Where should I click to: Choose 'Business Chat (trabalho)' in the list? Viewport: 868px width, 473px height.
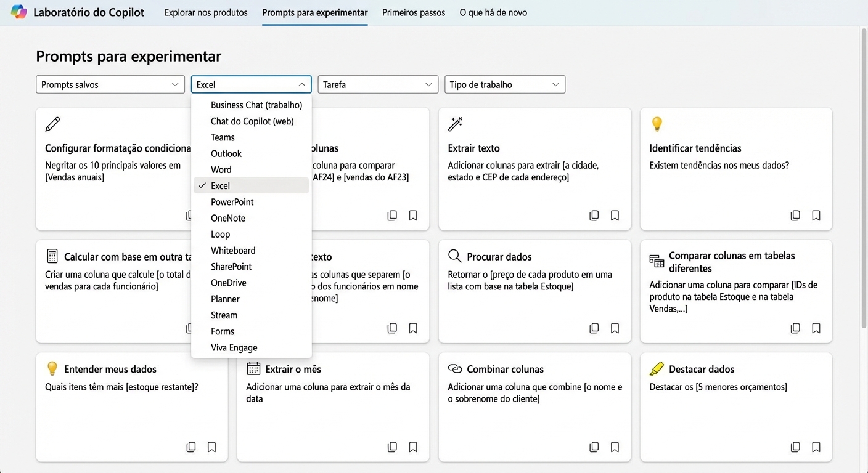(256, 105)
